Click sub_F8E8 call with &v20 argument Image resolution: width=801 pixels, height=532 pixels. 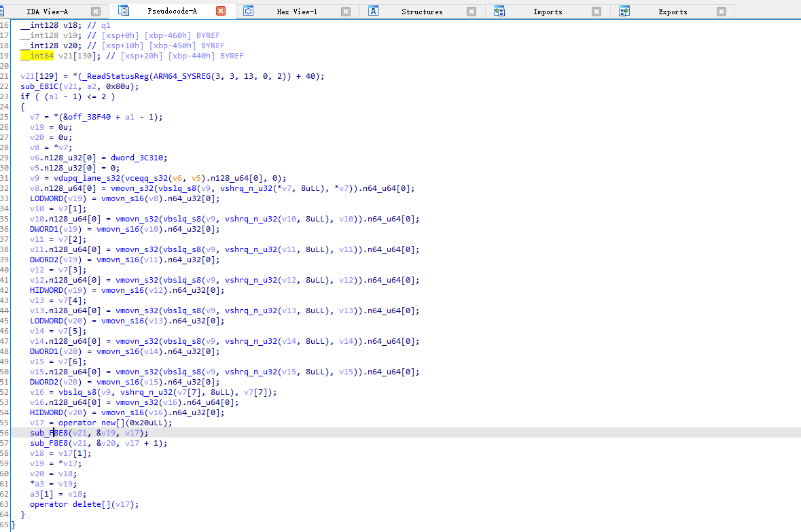(x=48, y=443)
